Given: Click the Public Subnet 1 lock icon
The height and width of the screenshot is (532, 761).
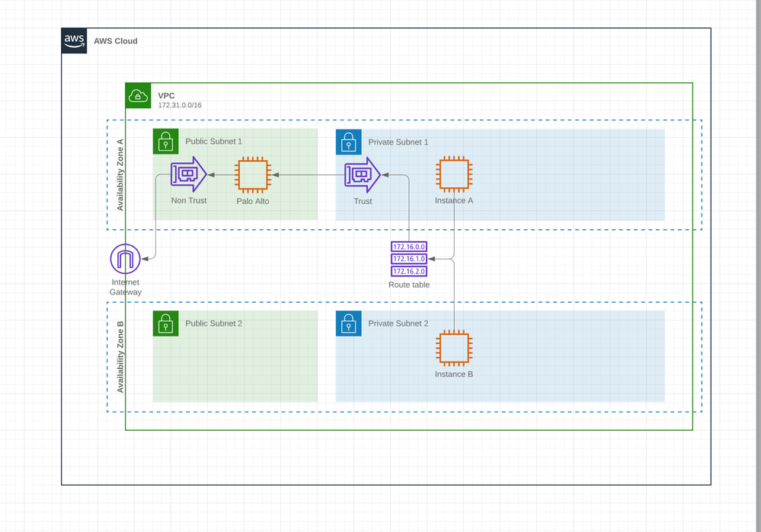Looking at the screenshot, I should click(x=165, y=142).
